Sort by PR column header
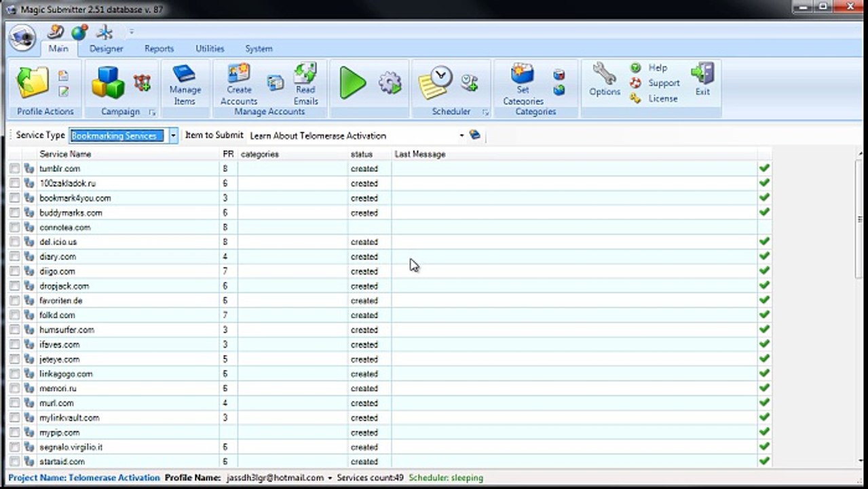This screenshot has width=868, height=489. click(x=228, y=154)
